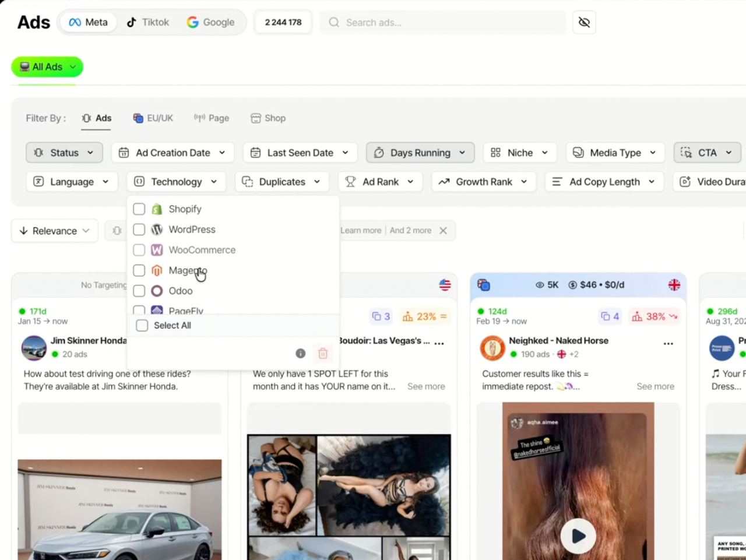
Task: Switch to the Tiktok ads platform
Action: click(148, 22)
